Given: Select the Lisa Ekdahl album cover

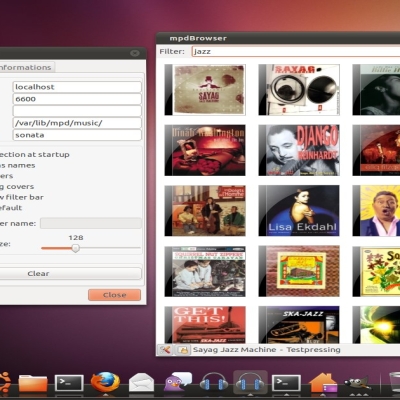Looking at the screenshot, I should pos(299,211).
